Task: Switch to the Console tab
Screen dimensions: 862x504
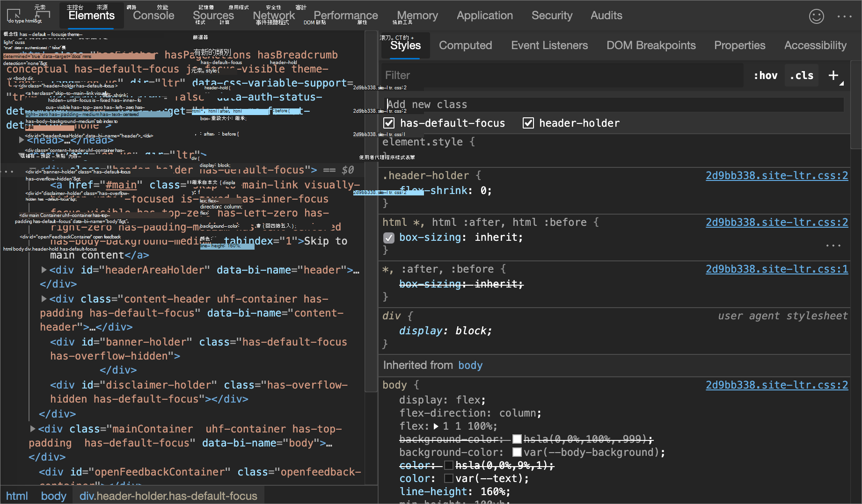Action: (153, 15)
